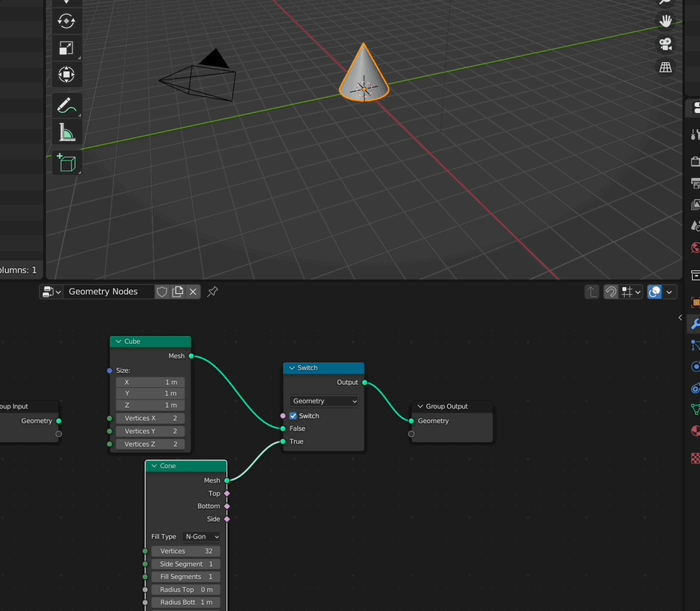Collapse the Switch node
The width and height of the screenshot is (700, 611).
pyautogui.click(x=292, y=368)
